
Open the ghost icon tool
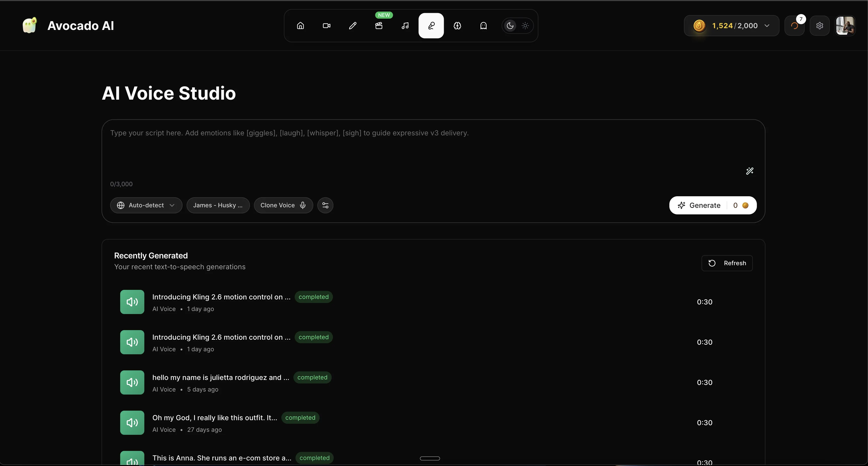point(484,26)
